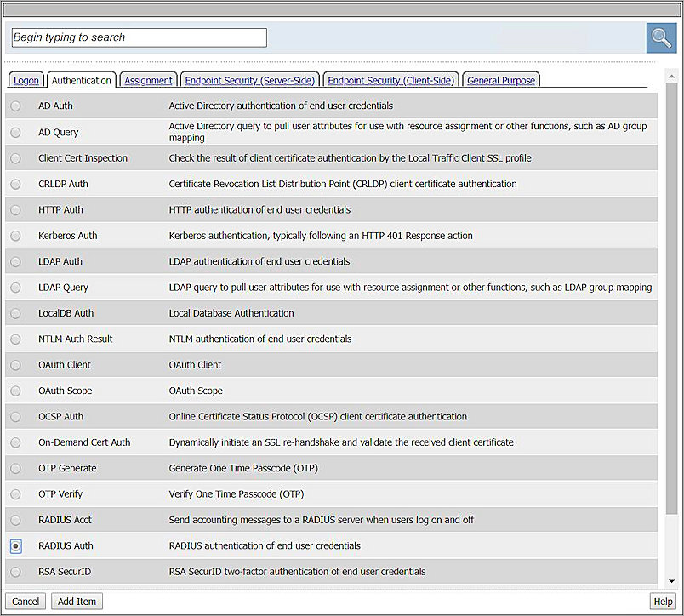Viewport: 684px width, 616px height.
Task: Choose Client Cert Inspection
Action: 14,158
